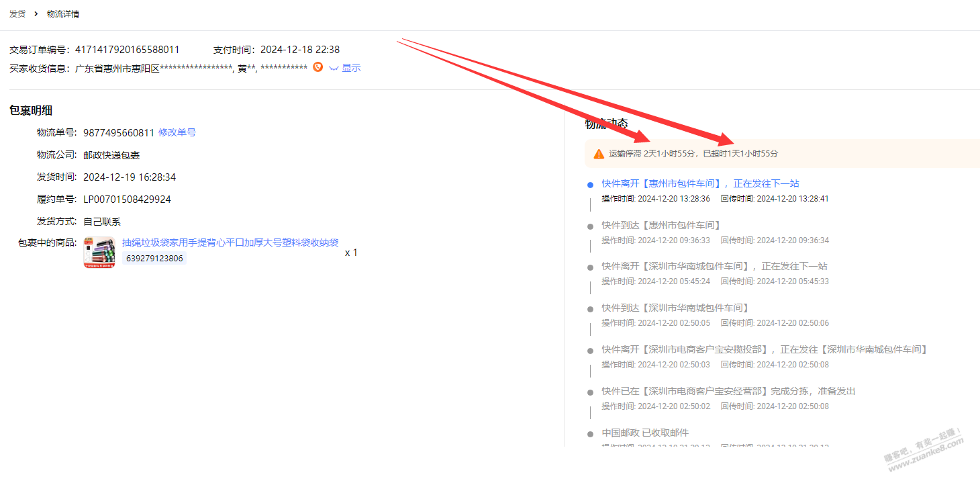Select order number 4171417920165588011
Screen dimensions: 980x485
[x=128, y=50]
